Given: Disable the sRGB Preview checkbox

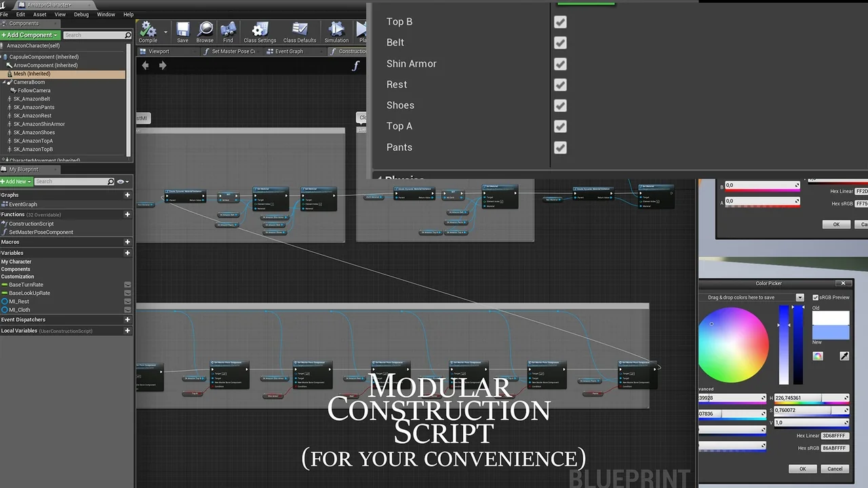Looking at the screenshot, I should (816, 298).
